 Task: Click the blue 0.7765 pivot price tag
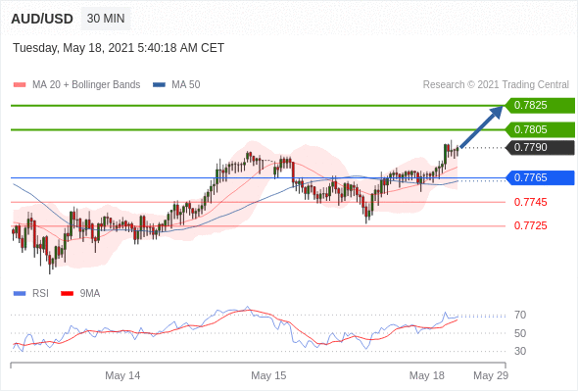tap(540, 177)
